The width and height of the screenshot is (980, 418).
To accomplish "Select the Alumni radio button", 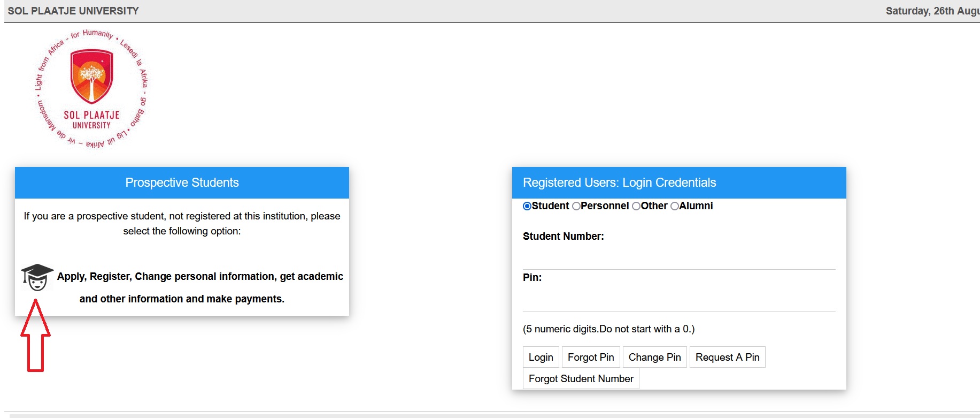I will [675, 206].
